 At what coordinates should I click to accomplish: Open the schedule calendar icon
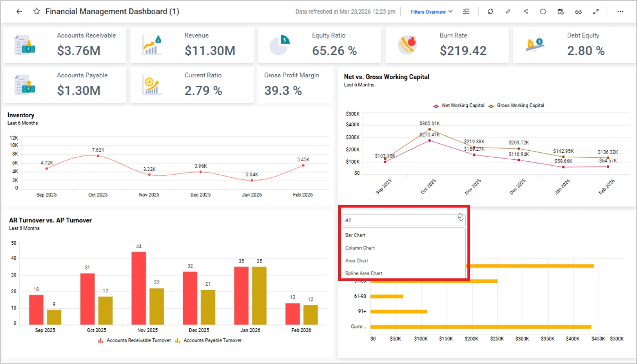tap(561, 12)
